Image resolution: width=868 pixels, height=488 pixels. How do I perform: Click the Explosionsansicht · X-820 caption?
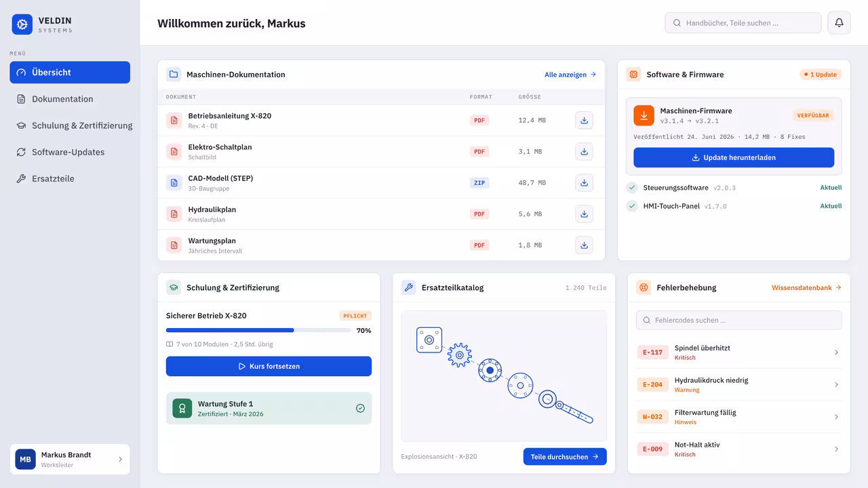pyautogui.click(x=439, y=457)
